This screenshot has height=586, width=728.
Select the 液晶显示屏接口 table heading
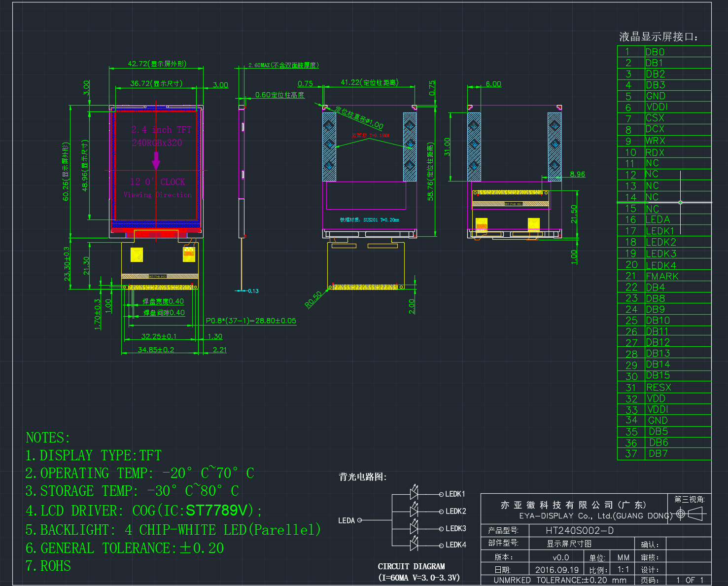659,37
